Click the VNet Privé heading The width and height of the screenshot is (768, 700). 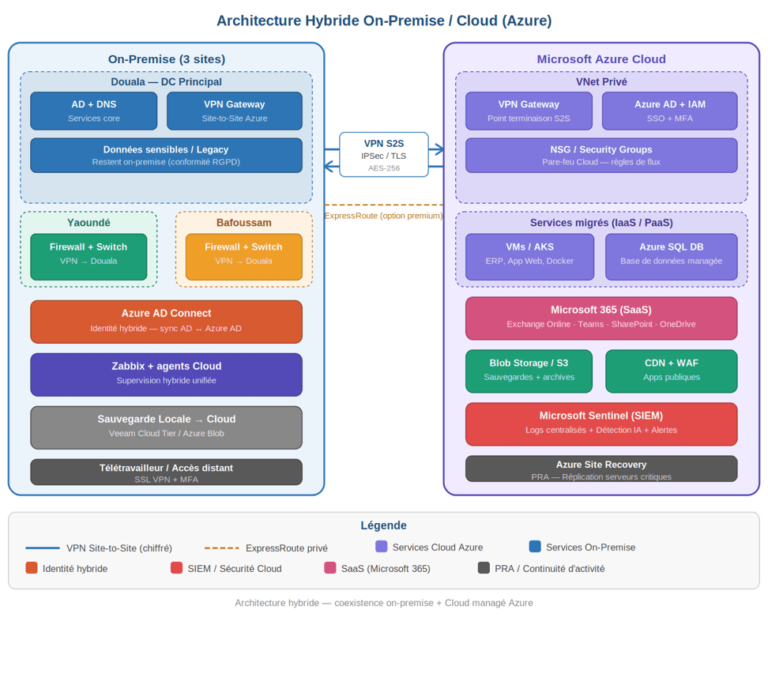pyautogui.click(x=601, y=82)
